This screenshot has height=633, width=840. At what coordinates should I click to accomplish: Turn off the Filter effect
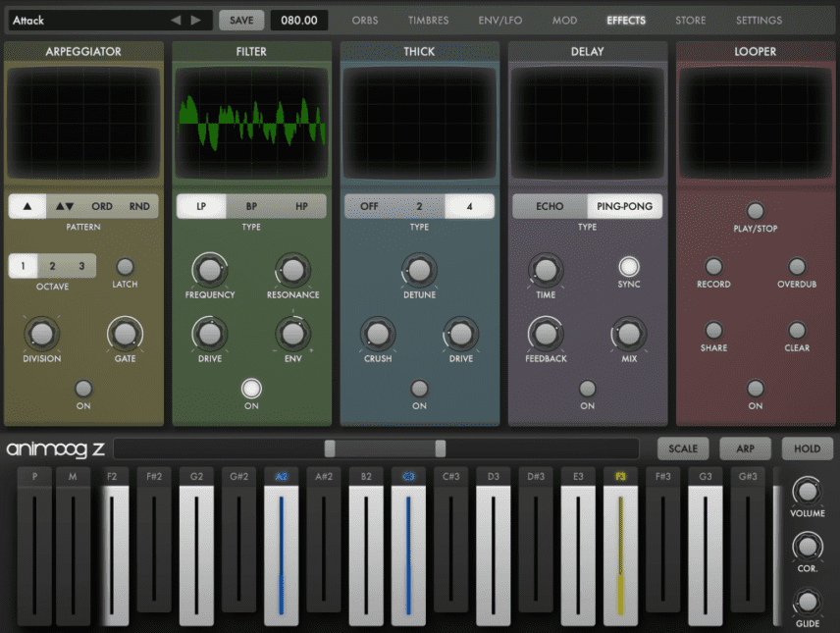pos(251,389)
